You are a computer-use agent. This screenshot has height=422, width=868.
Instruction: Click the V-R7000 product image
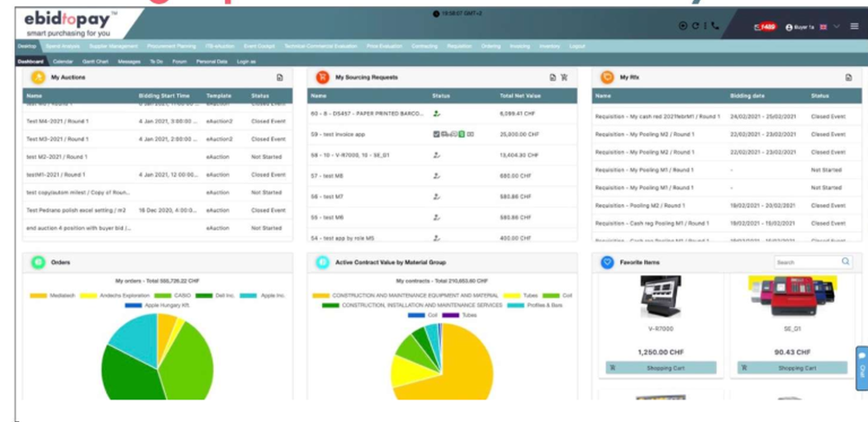click(661, 296)
